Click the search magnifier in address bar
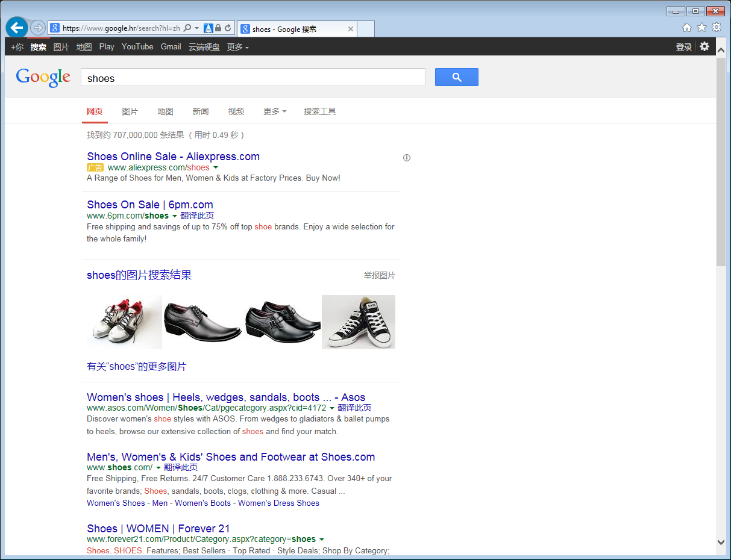The image size is (731, 560). pyautogui.click(x=187, y=28)
